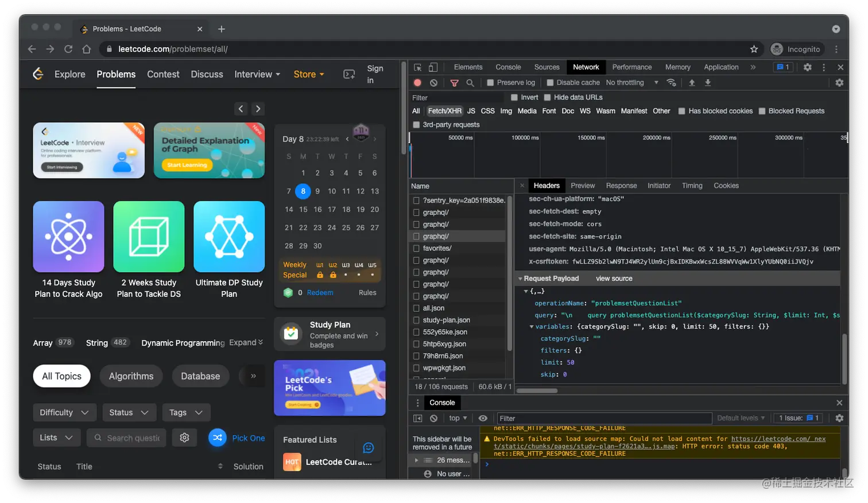Tick checkbox beside favorites/ request
Screen dimensions: 868x503
416,249
